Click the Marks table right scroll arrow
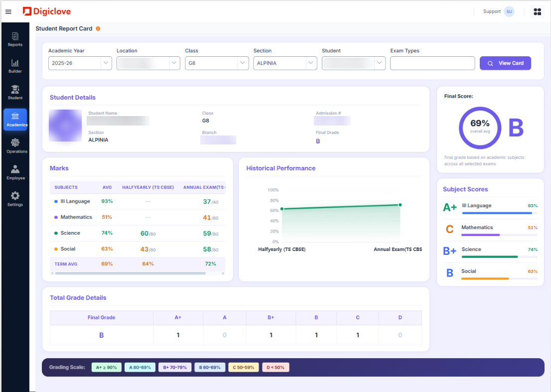The image size is (551, 392). (223, 273)
